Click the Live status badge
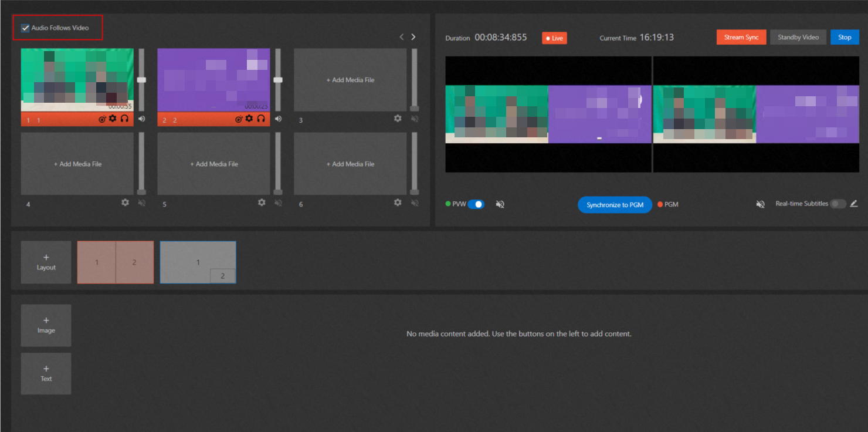Image resolution: width=868 pixels, height=432 pixels. (554, 38)
